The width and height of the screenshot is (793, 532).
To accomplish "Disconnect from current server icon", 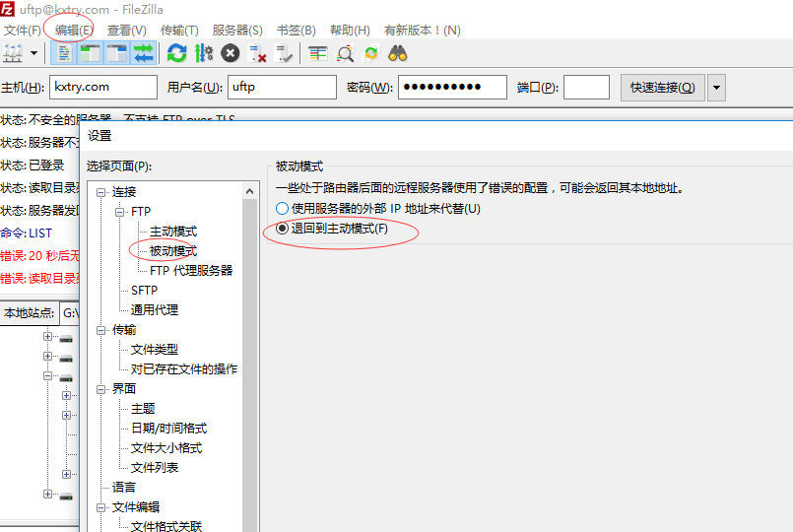I will [257, 53].
